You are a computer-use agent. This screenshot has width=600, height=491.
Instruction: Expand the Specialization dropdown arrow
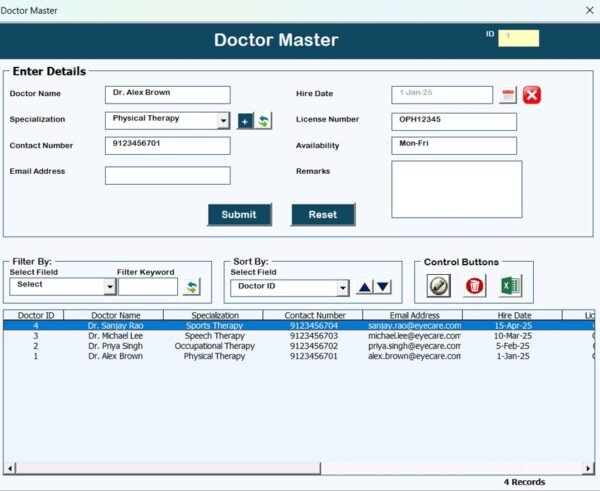click(x=223, y=121)
